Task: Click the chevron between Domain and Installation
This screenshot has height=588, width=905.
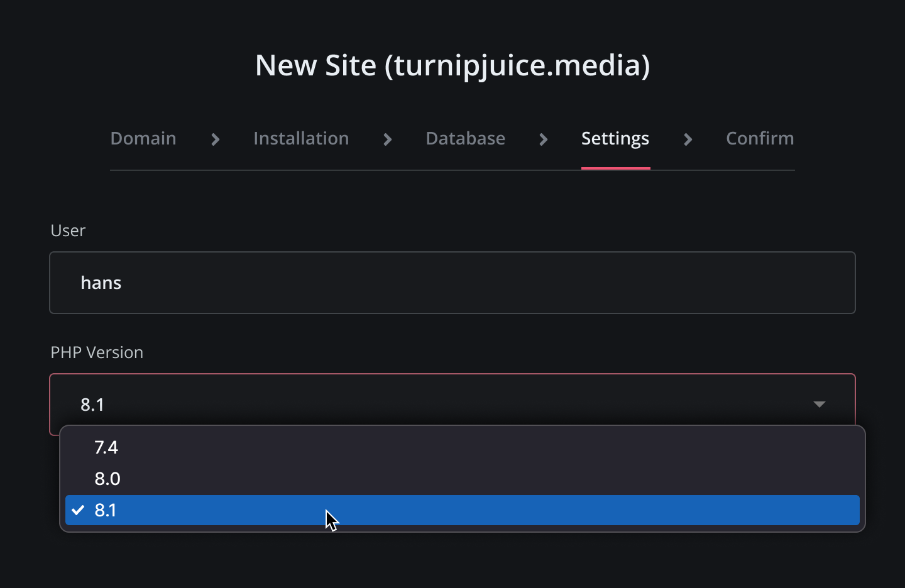Action: pos(216,139)
